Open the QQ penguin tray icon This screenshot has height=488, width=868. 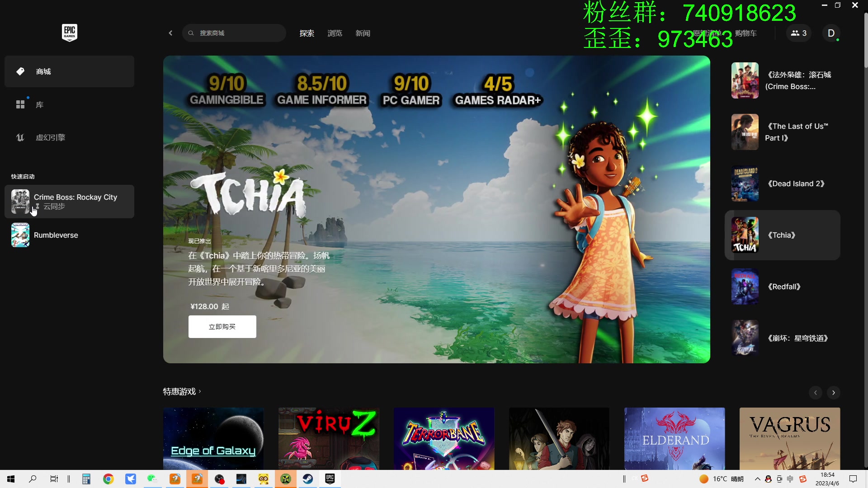click(768, 479)
